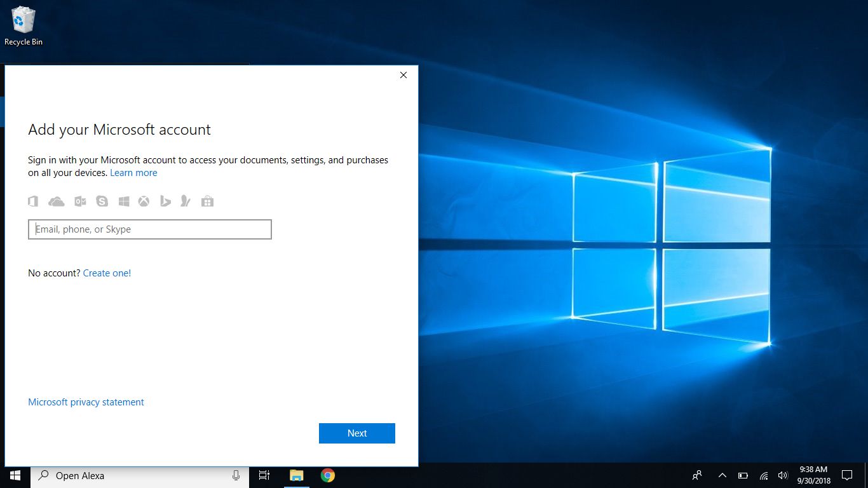The width and height of the screenshot is (868, 488).
Task: Open the Windows Start menu
Action: tap(15, 475)
